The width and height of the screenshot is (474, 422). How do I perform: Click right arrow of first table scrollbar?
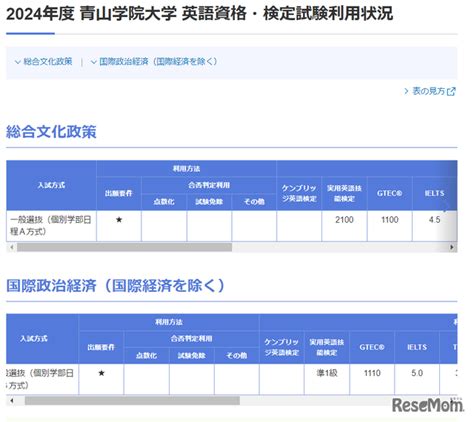click(x=452, y=247)
